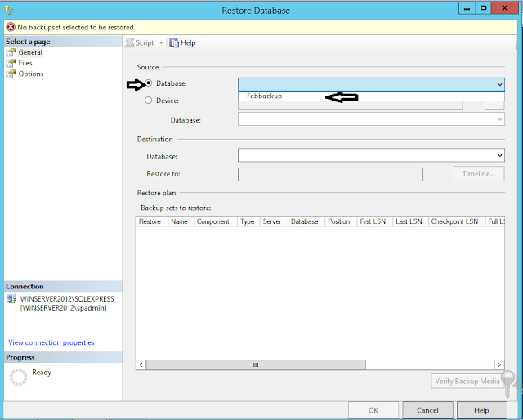Open View connection properties link
The height and width of the screenshot is (420, 523).
coord(51,342)
